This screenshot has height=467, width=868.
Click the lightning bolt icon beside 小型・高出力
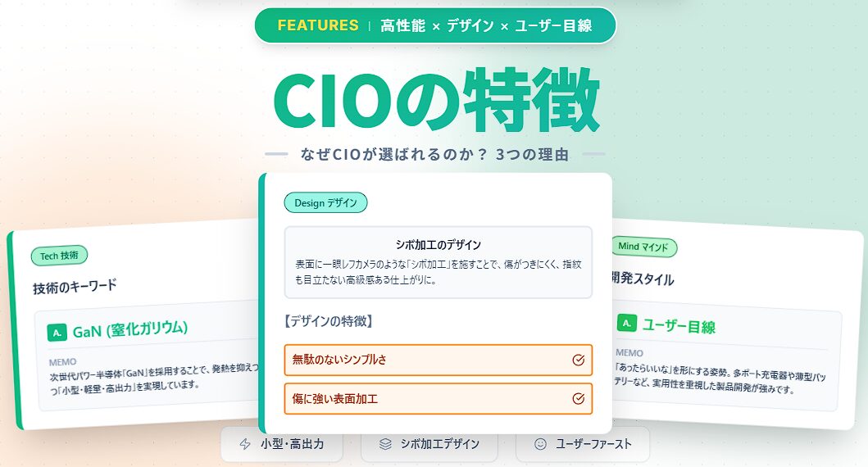tap(245, 444)
